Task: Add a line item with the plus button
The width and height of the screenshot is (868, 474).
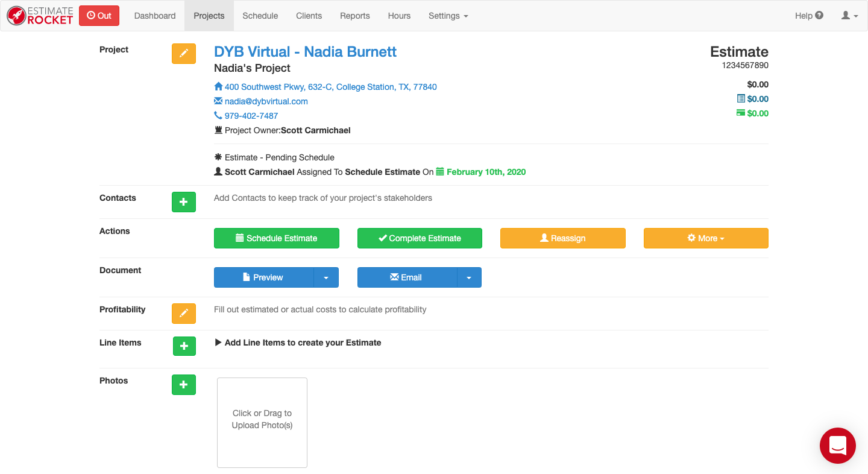Action: [x=184, y=346]
